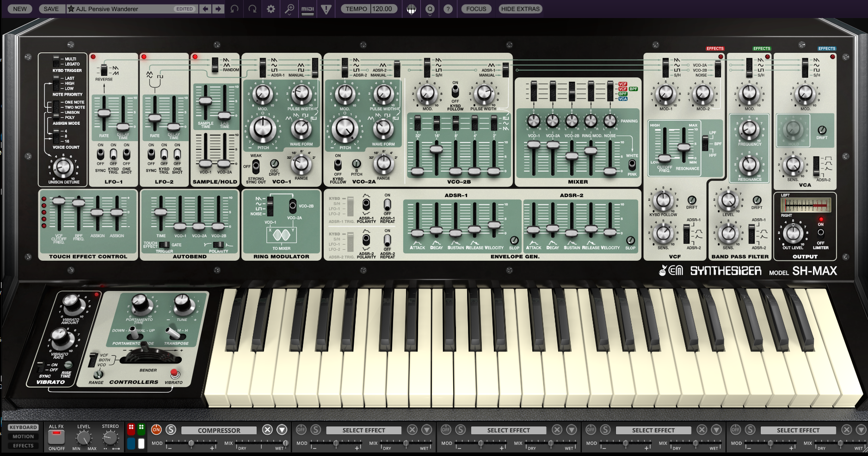This screenshot has height=456, width=868.
Task: Click the question mark help icon
Action: [x=448, y=9]
